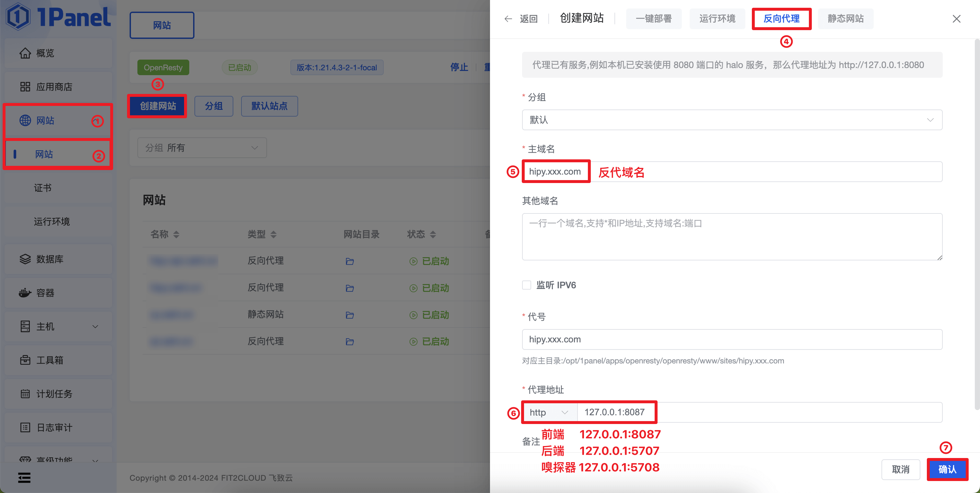Collapse sidebar using bottom menu icon

[24, 477]
